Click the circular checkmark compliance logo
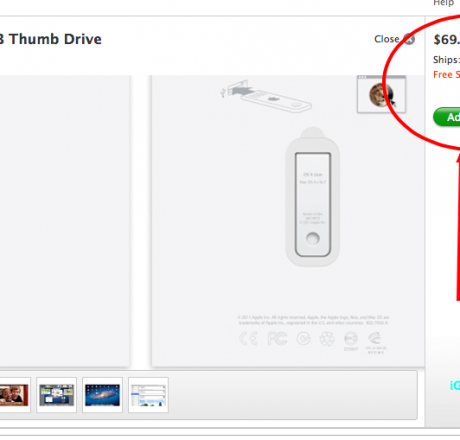 point(303,339)
